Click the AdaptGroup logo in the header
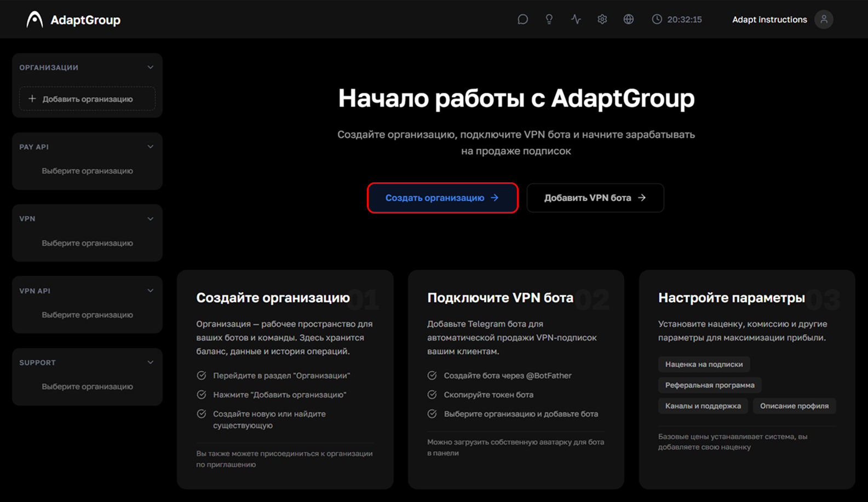The width and height of the screenshot is (868, 502). [73, 20]
